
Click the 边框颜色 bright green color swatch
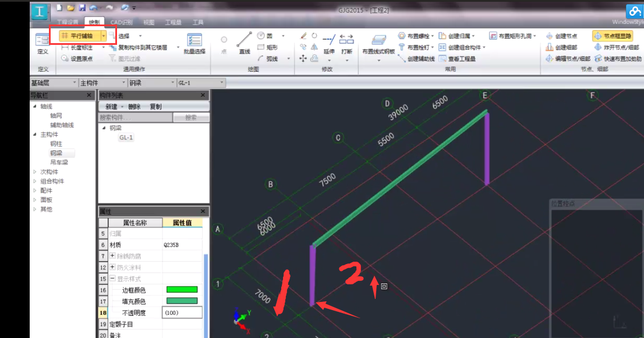182,290
